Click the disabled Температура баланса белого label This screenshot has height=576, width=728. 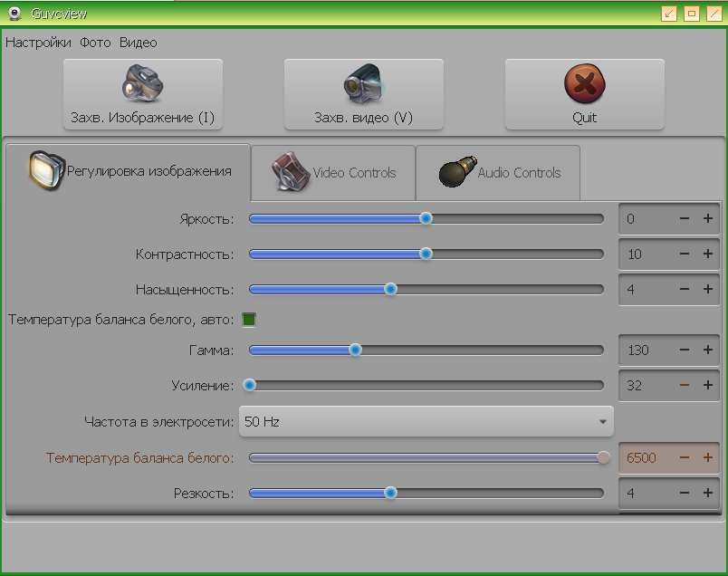pos(139,458)
